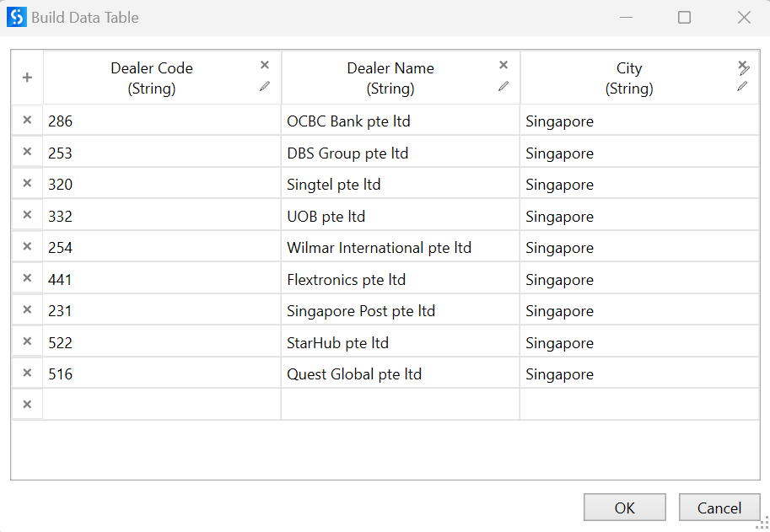Delete the row with code 320

[27, 183]
